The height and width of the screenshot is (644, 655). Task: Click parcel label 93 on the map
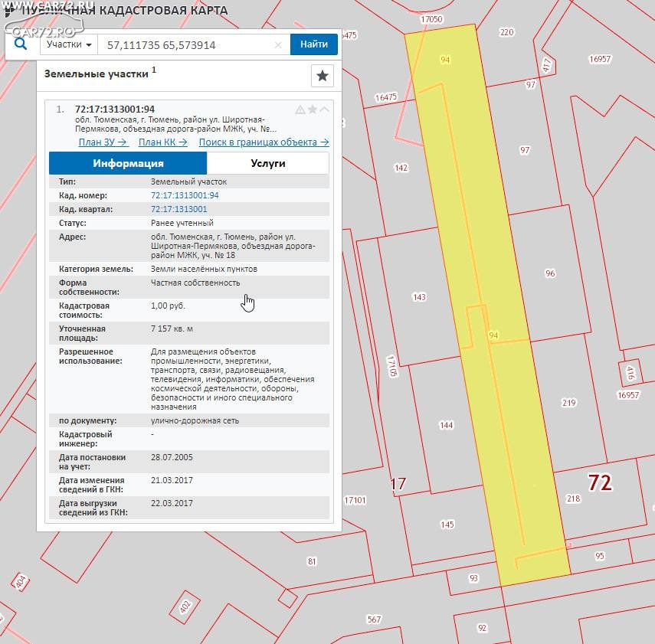pos(473,578)
